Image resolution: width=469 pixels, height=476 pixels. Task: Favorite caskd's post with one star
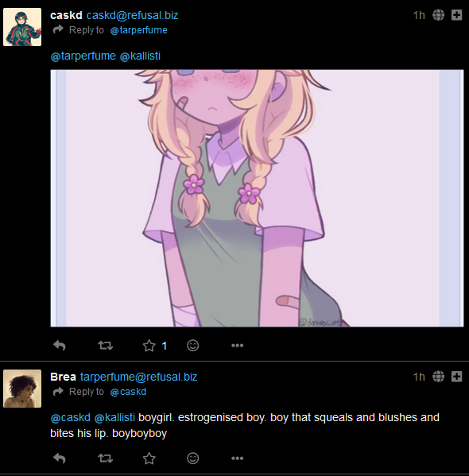point(149,346)
